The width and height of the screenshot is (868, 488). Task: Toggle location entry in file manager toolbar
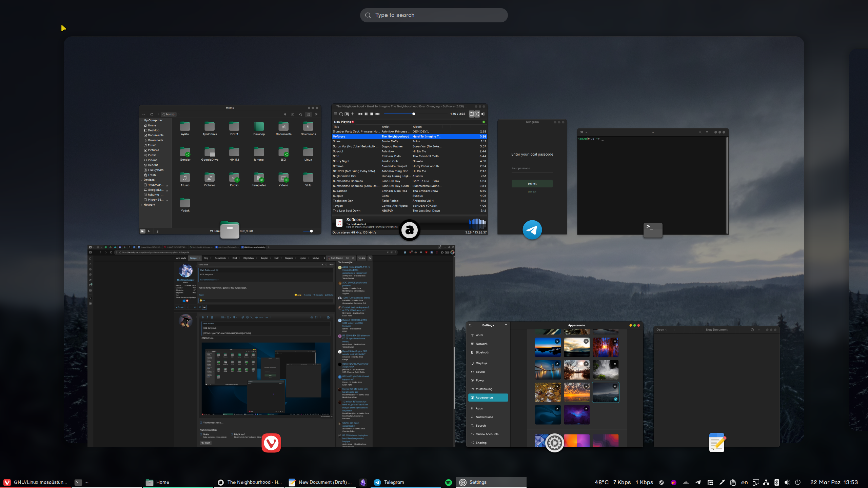(x=285, y=115)
